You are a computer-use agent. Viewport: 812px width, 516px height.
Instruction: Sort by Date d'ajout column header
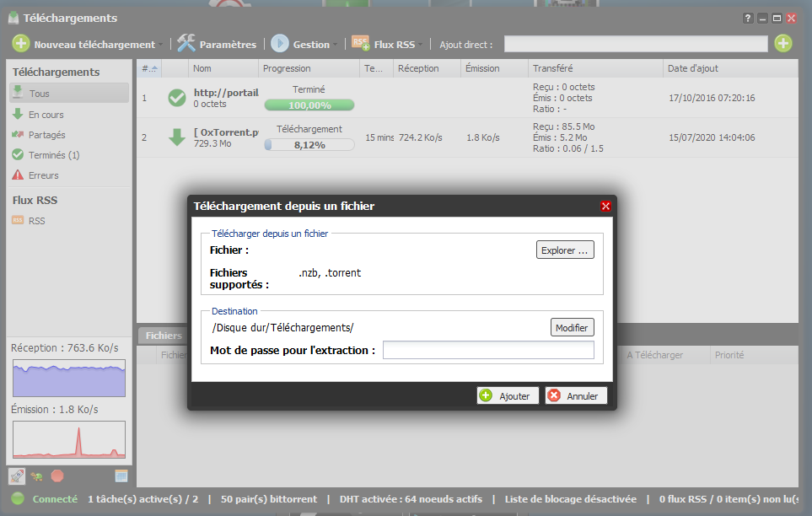click(x=731, y=68)
